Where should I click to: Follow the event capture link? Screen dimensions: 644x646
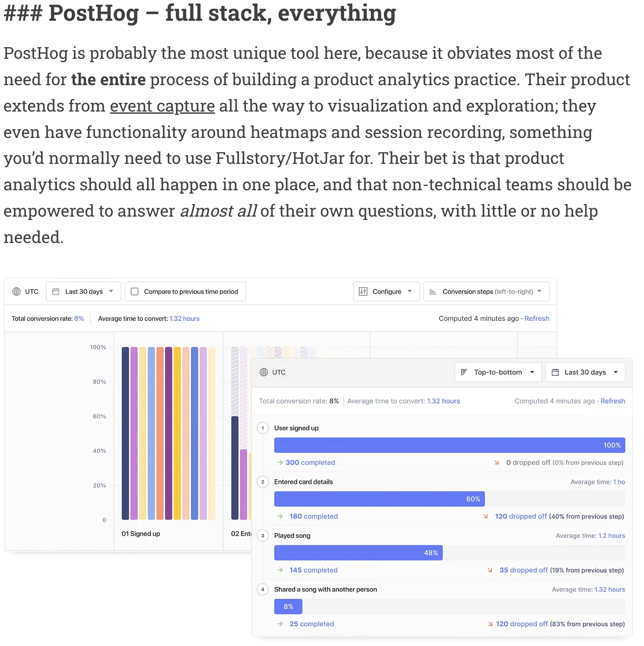(x=162, y=106)
